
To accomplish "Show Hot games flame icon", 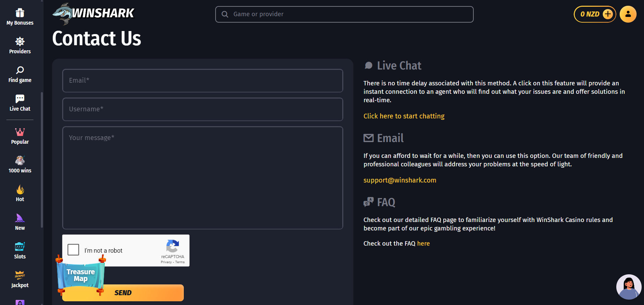I will (x=20, y=189).
